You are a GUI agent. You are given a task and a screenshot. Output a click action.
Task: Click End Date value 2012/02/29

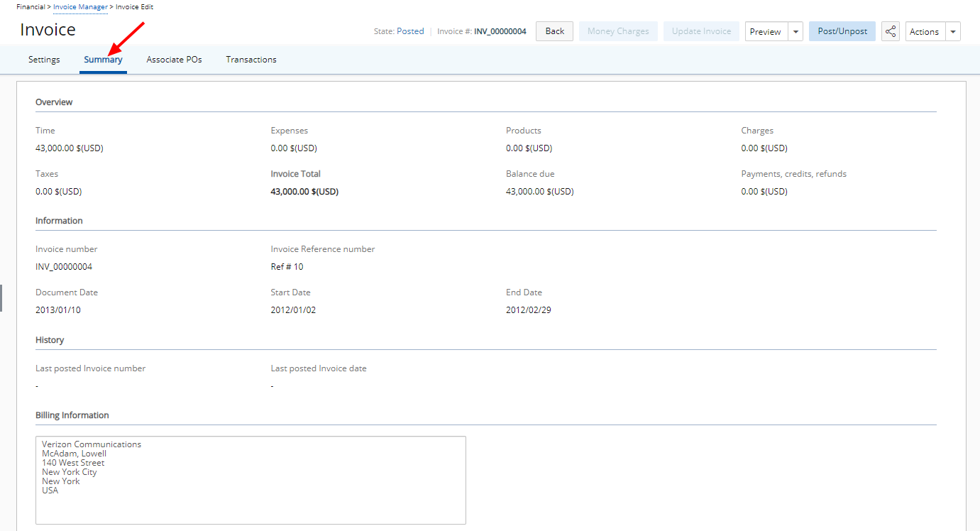click(x=529, y=310)
